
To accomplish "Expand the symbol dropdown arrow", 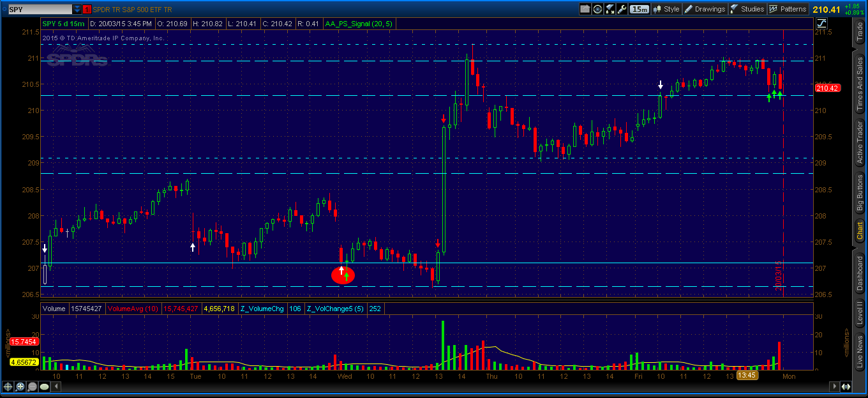I will click(x=77, y=10).
